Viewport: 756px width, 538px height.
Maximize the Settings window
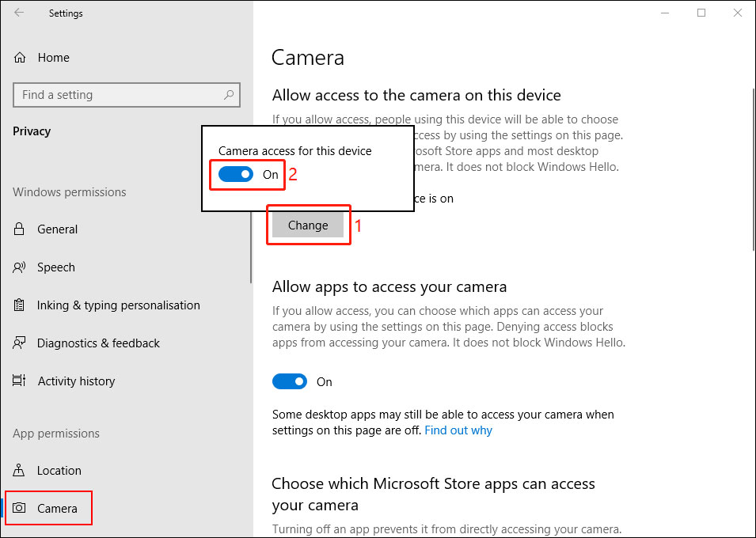[x=701, y=13]
